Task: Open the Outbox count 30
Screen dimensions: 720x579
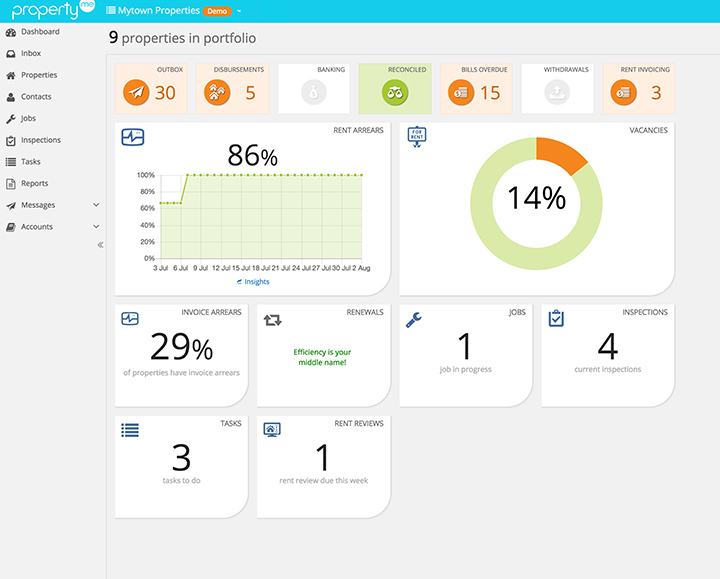Action: pos(165,93)
